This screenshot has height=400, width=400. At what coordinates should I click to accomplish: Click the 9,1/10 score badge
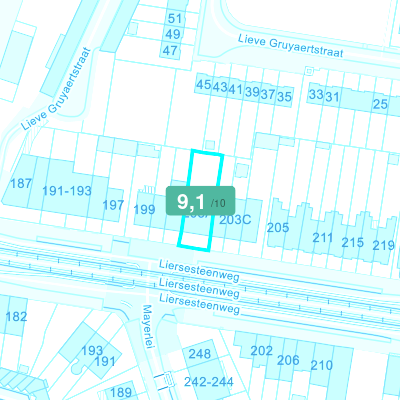tap(201, 201)
